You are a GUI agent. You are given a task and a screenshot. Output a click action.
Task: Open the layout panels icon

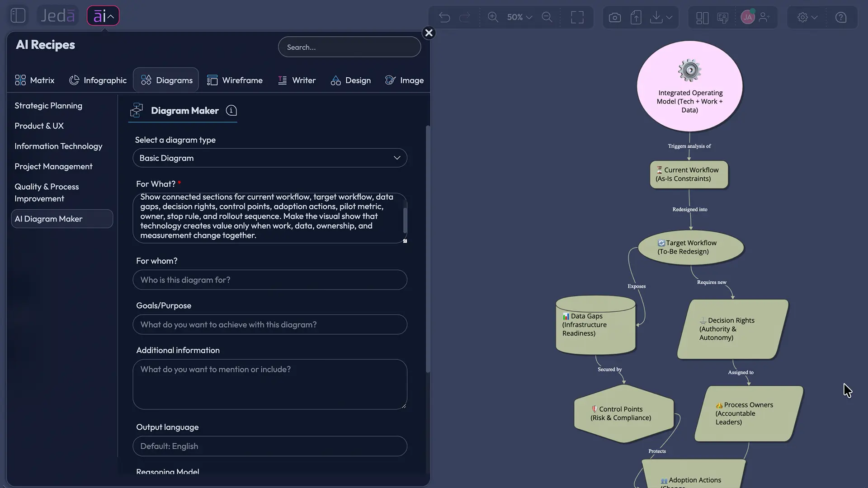click(x=702, y=18)
